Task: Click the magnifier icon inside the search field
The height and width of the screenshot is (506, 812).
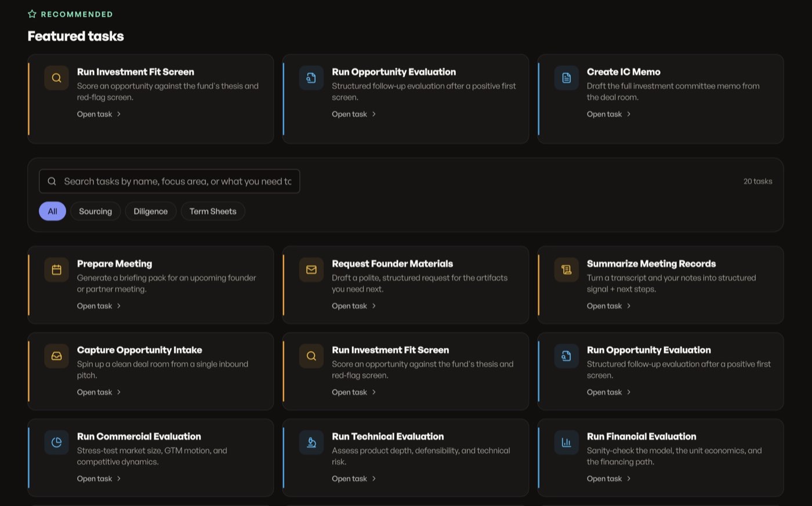Action: click(52, 181)
